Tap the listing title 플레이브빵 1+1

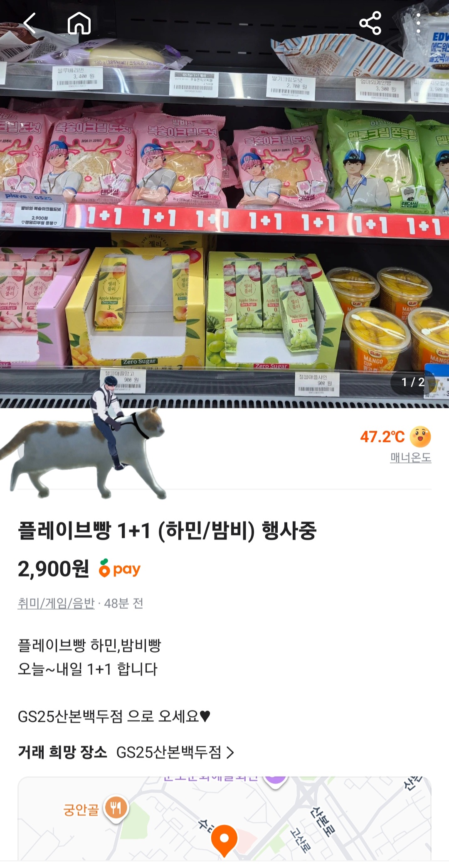click(167, 530)
